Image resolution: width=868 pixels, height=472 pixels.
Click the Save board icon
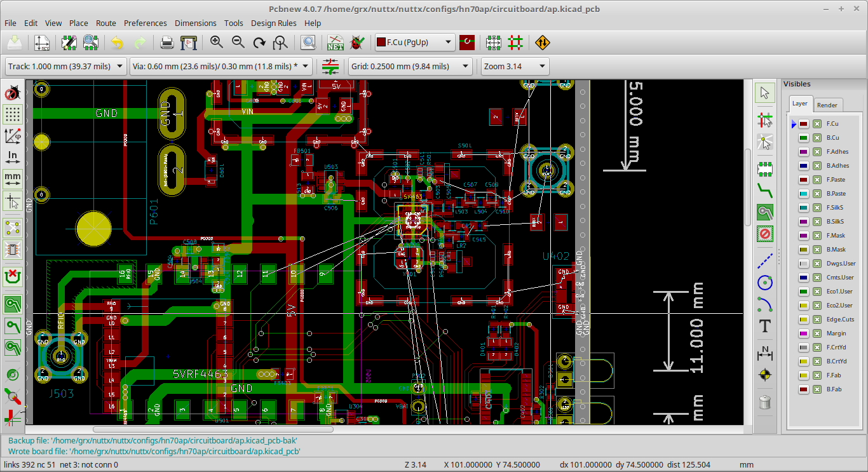[x=15, y=43]
